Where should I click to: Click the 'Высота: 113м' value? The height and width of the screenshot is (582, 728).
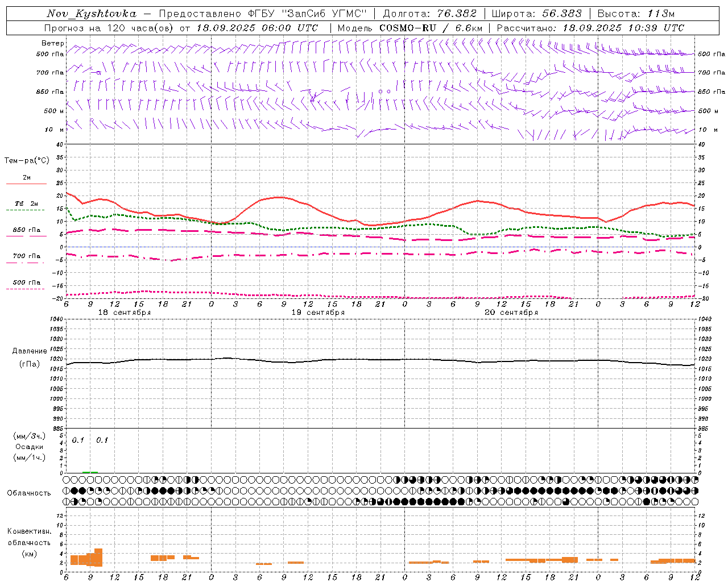(x=636, y=14)
